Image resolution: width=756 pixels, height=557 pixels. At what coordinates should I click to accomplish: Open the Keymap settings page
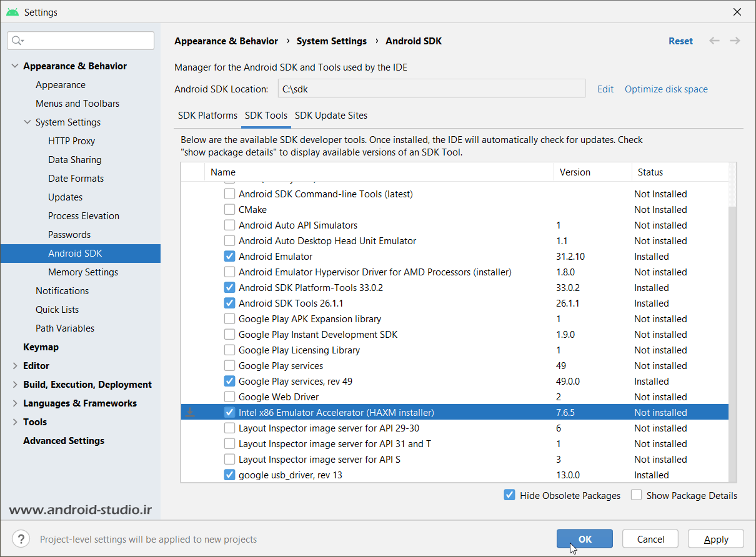coord(41,347)
